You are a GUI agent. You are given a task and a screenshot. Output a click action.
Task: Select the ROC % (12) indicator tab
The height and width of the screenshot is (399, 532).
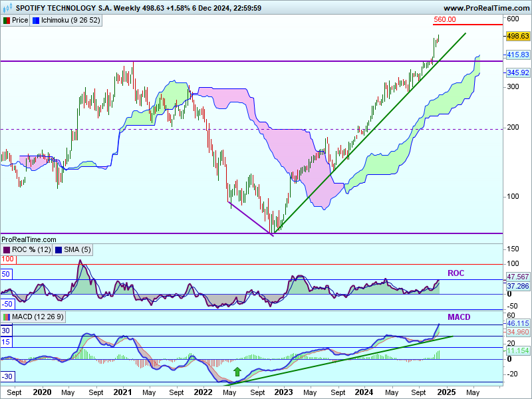pyautogui.click(x=31, y=250)
